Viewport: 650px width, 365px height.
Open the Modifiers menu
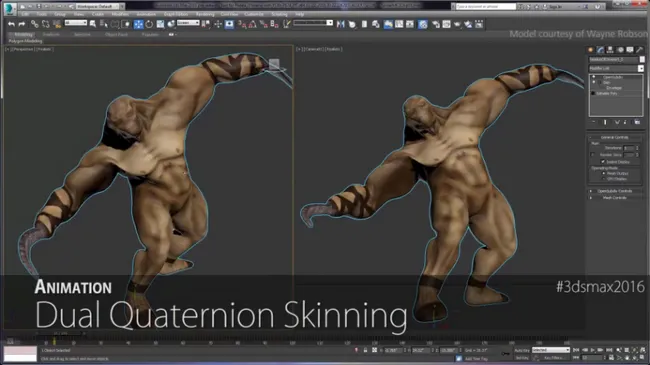[x=120, y=14]
